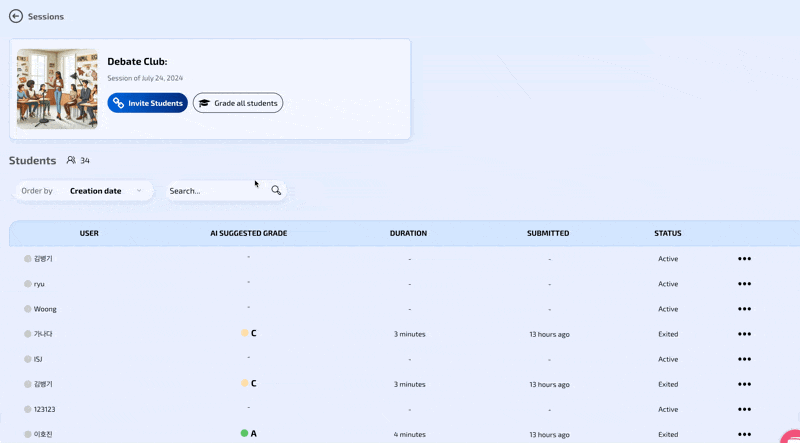The image size is (800, 443).
Task: Open the three-dot menu for ISJ
Action: tap(744, 359)
